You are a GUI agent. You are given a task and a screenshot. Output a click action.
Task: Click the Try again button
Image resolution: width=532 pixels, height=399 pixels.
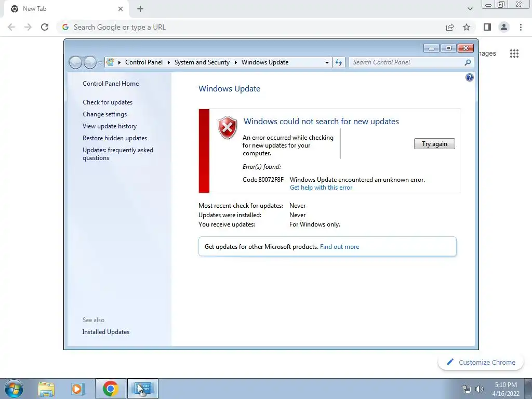click(x=434, y=144)
